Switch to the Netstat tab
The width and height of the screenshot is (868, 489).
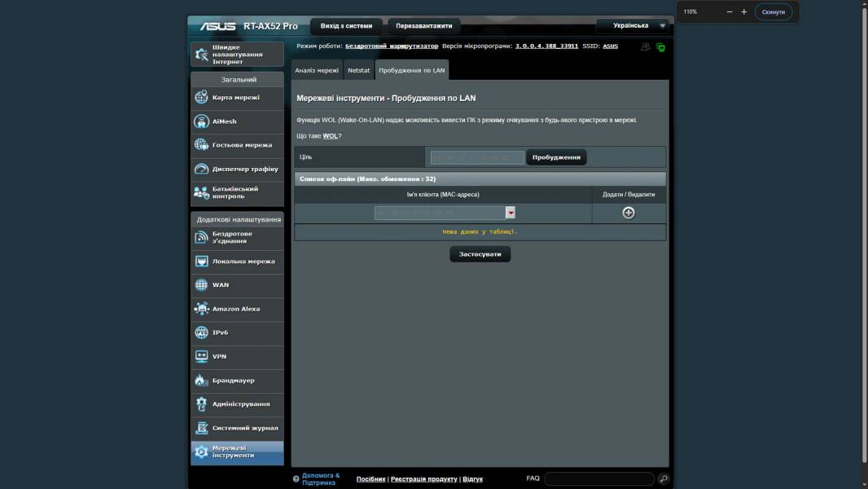358,71
